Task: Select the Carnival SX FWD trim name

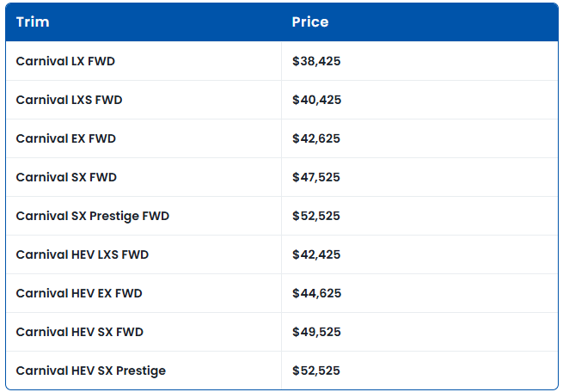Action: (x=66, y=178)
